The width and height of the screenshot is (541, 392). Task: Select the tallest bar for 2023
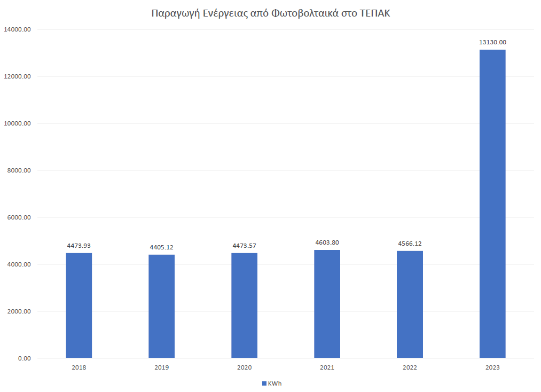(492, 204)
